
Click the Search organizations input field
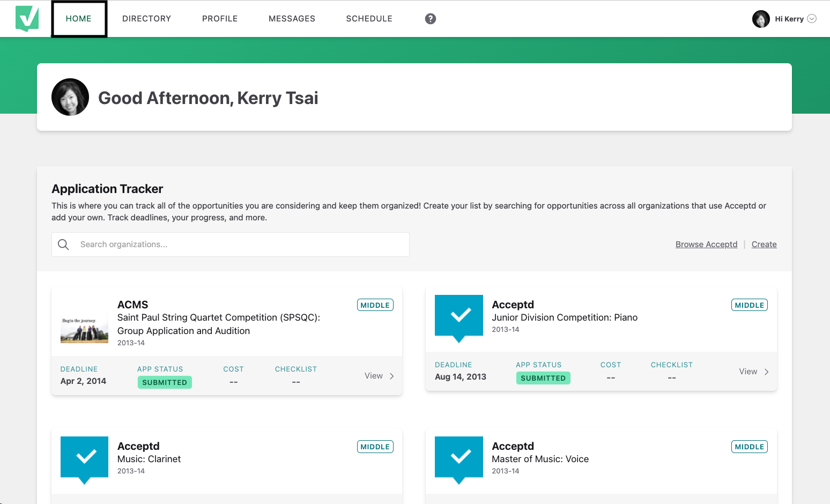click(x=231, y=244)
